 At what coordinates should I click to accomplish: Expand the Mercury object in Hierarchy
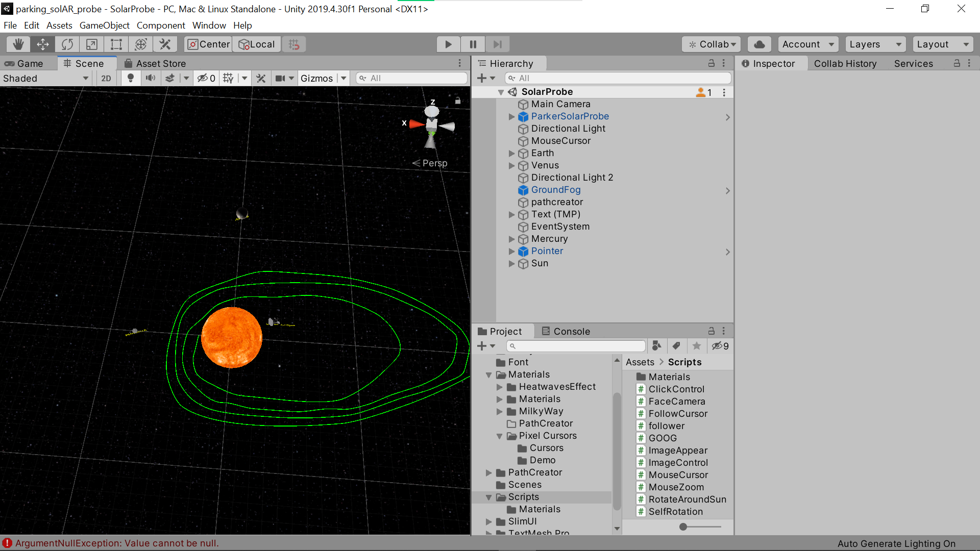(x=511, y=239)
